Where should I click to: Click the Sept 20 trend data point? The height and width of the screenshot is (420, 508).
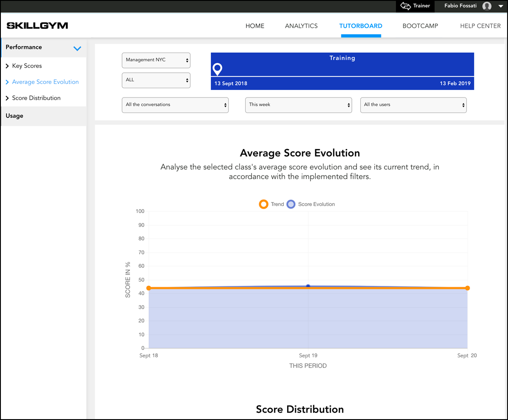point(467,288)
